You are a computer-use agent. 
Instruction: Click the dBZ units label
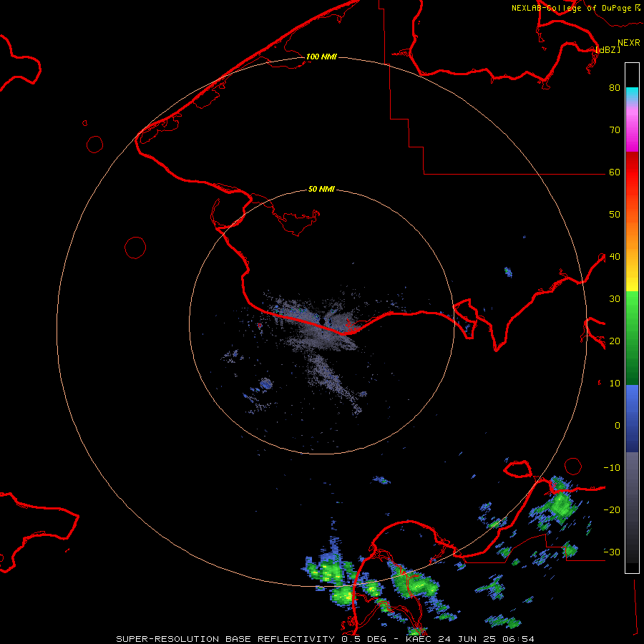pos(608,49)
